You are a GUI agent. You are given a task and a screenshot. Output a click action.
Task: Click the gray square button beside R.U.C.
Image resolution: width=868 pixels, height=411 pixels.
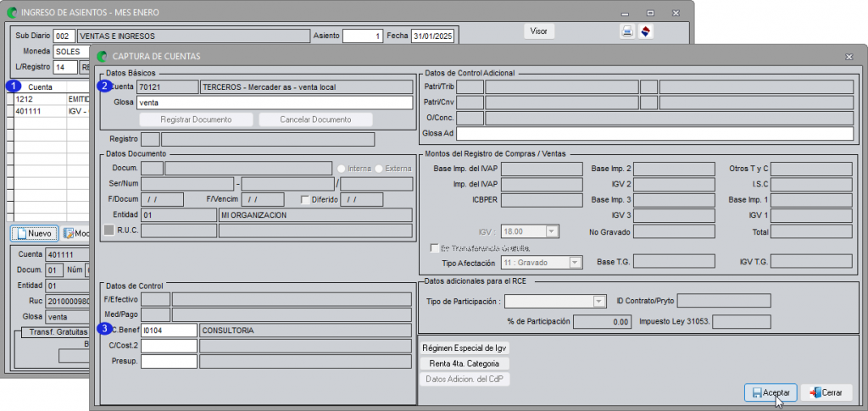tap(108, 230)
